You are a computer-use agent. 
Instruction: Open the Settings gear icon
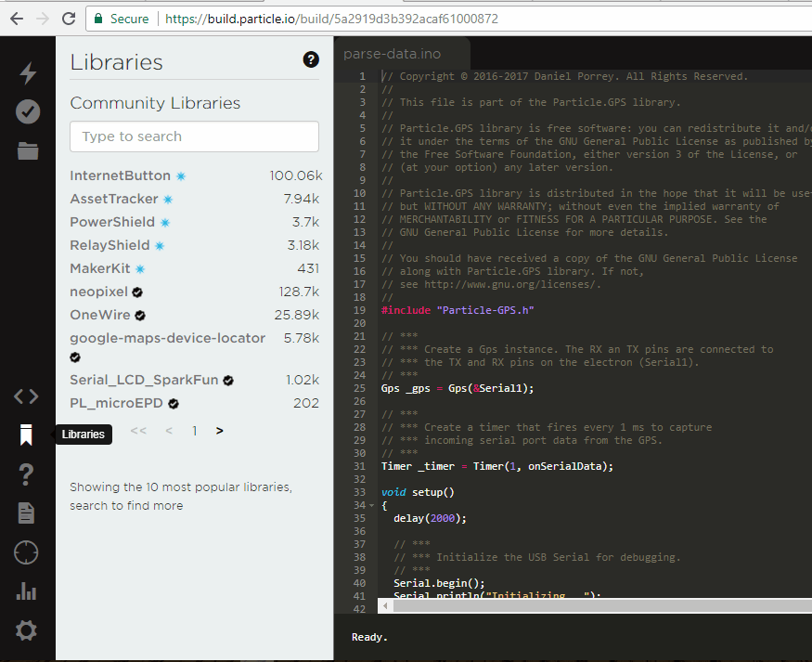(x=26, y=631)
